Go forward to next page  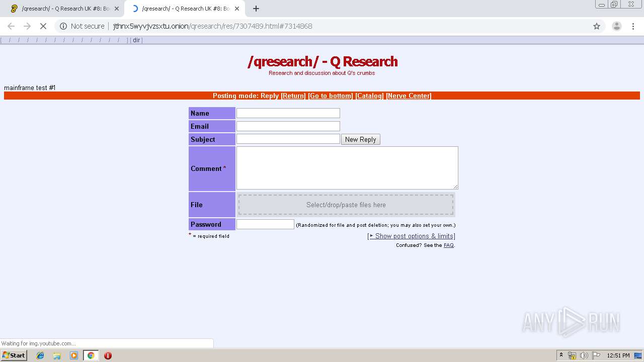click(x=27, y=26)
